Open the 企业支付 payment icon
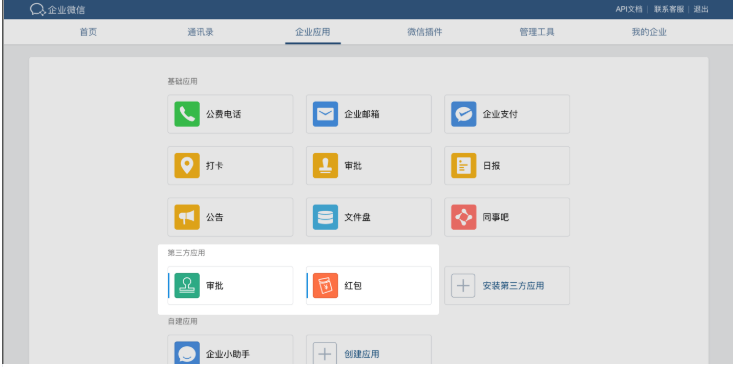The image size is (733, 367). click(464, 114)
